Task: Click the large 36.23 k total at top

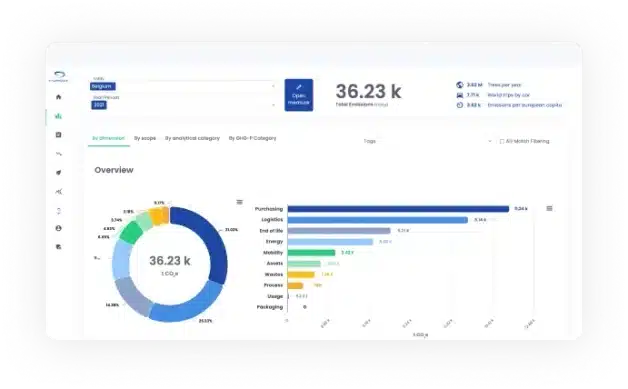Action: click(368, 91)
